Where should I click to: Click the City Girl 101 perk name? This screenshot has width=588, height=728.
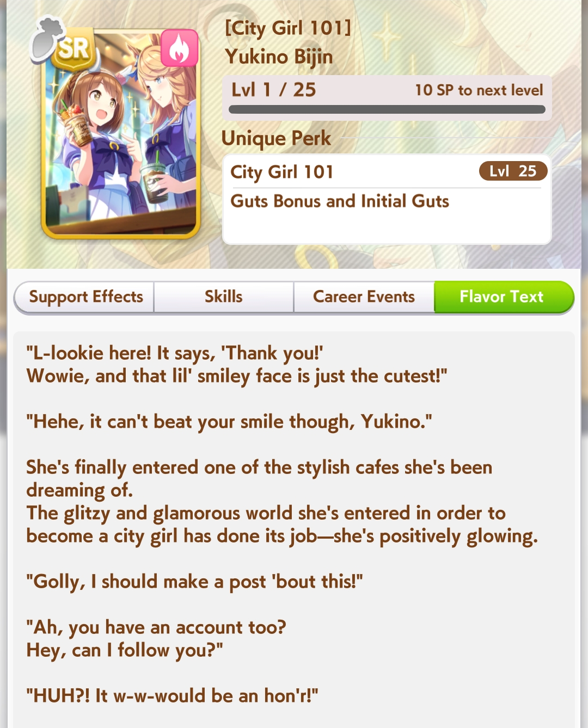(282, 172)
